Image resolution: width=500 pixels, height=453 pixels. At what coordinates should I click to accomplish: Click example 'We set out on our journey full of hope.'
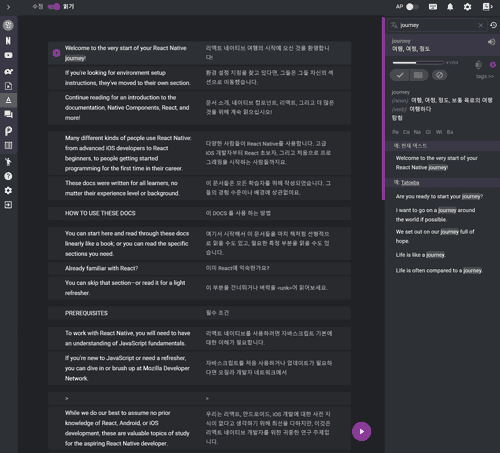pyautogui.click(x=435, y=236)
